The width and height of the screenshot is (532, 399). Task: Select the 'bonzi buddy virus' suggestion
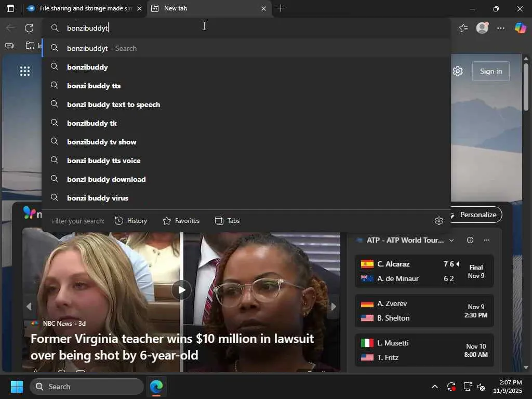click(x=246, y=198)
